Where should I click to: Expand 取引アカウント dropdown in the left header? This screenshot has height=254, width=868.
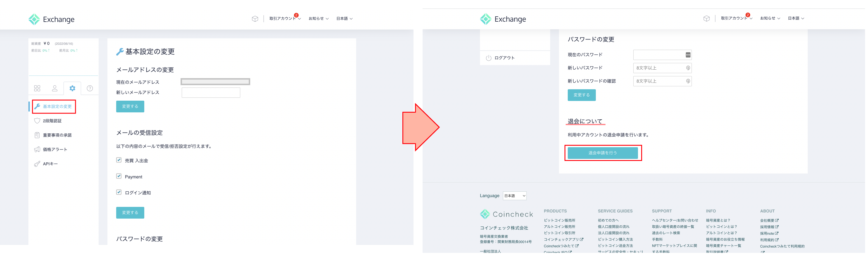pos(285,18)
